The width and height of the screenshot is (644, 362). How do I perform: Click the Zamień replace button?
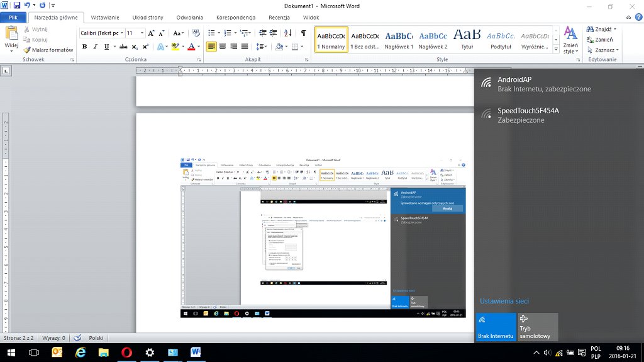(x=602, y=40)
